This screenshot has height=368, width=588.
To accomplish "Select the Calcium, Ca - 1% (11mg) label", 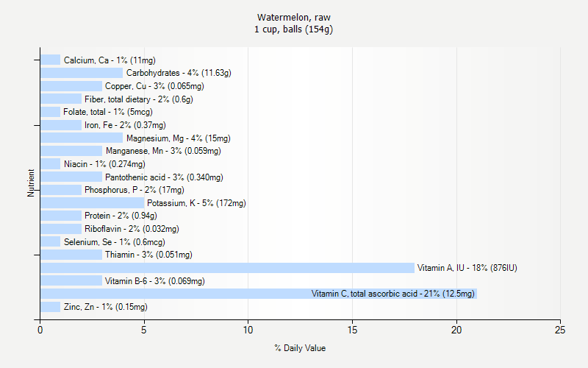I will pyautogui.click(x=110, y=60).
